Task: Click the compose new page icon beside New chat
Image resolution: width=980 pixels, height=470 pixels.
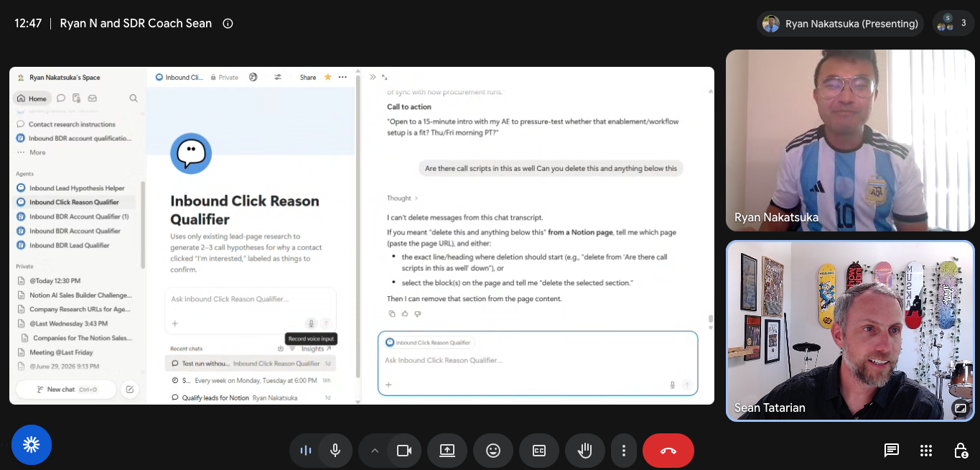Action: [130, 390]
